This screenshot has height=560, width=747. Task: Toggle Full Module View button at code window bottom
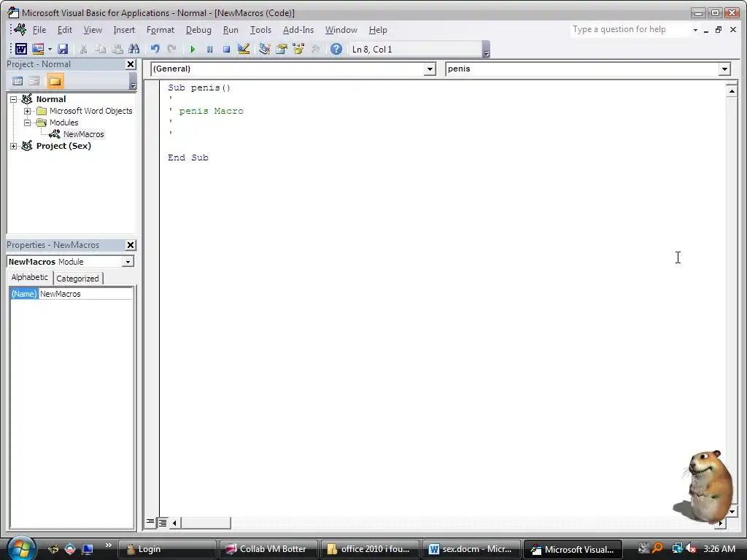[x=163, y=523]
